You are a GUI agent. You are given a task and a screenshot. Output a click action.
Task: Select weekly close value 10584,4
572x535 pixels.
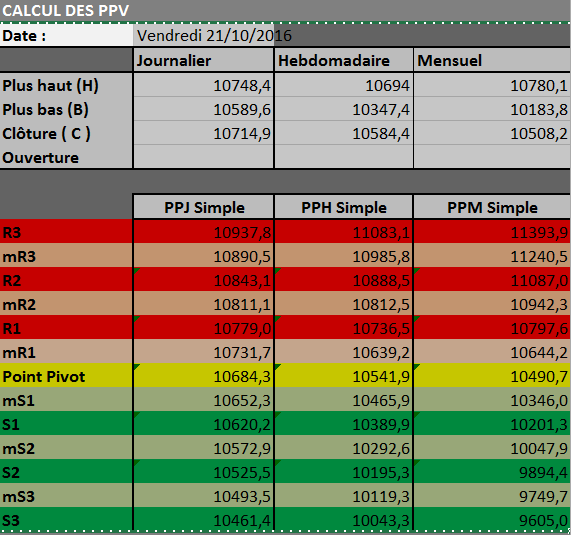tap(344, 133)
